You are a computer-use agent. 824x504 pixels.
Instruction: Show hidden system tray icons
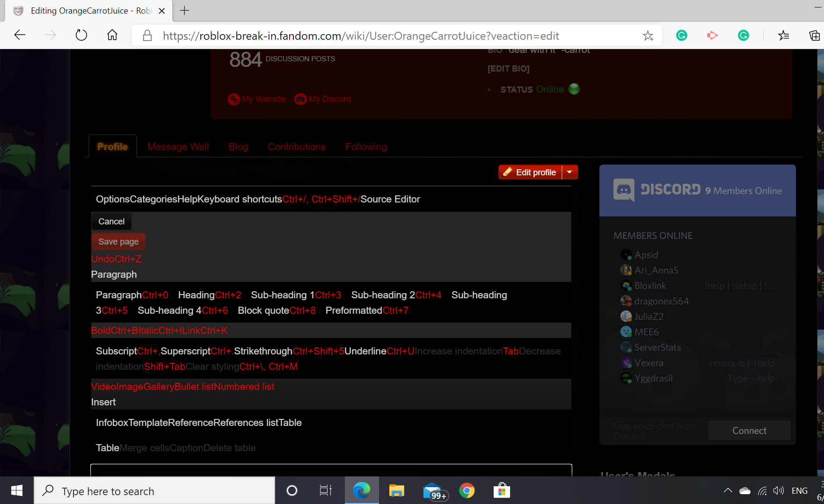(728, 490)
